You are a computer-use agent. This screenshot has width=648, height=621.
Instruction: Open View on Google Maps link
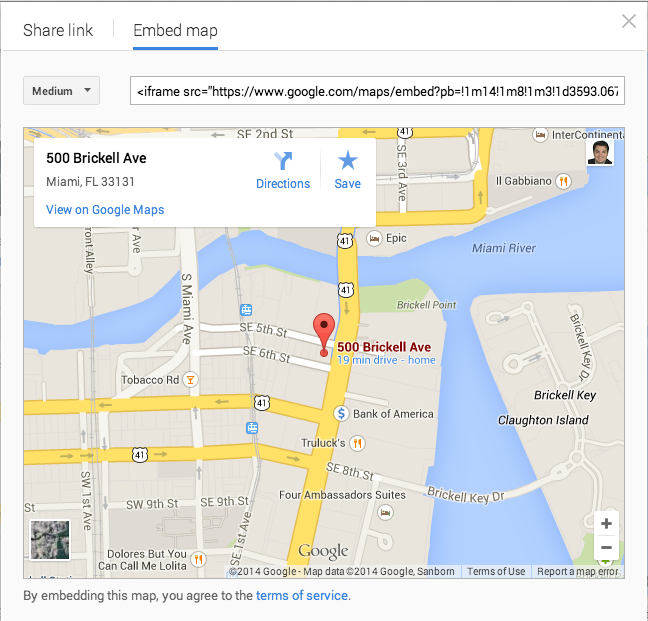click(x=105, y=209)
